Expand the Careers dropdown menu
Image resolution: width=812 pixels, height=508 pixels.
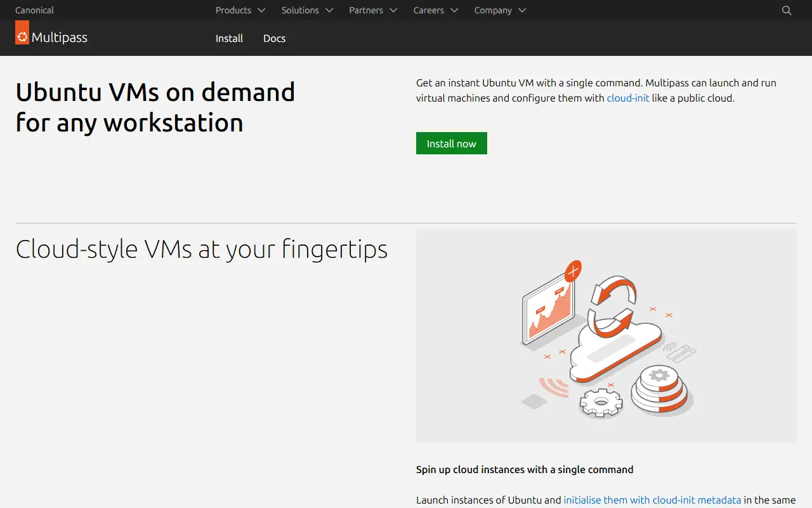[436, 10]
